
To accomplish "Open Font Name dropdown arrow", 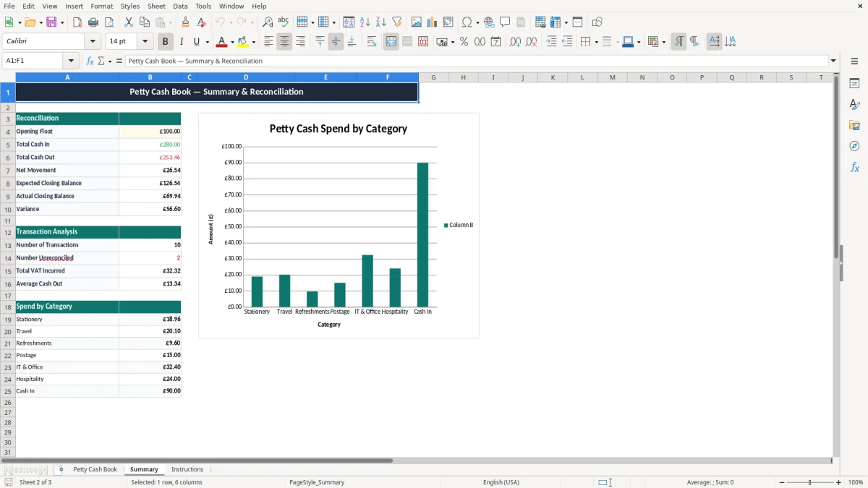I will coord(93,42).
